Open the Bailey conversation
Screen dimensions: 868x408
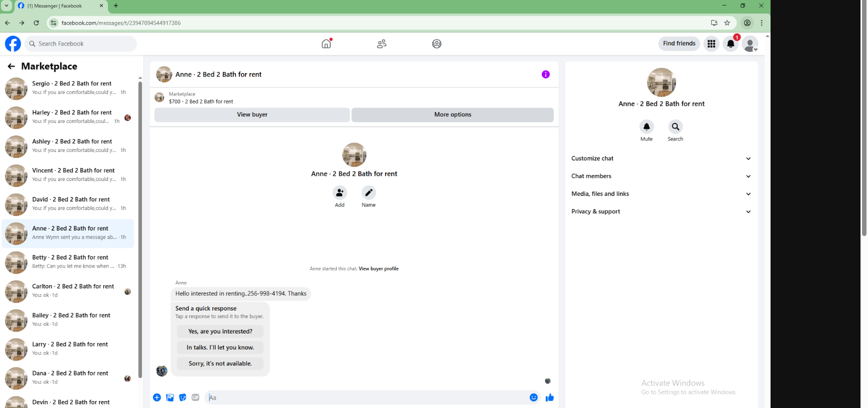pyautogui.click(x=68, y=320)
